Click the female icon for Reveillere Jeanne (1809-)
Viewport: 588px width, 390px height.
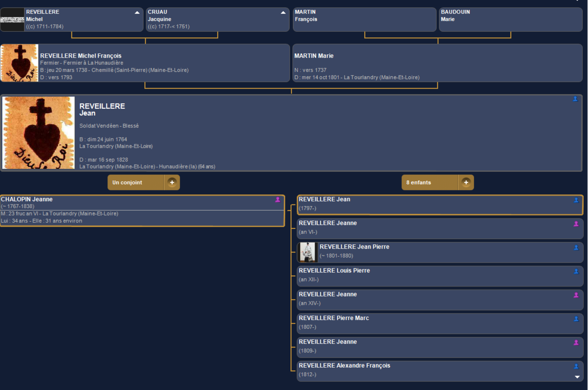[576, 343]
